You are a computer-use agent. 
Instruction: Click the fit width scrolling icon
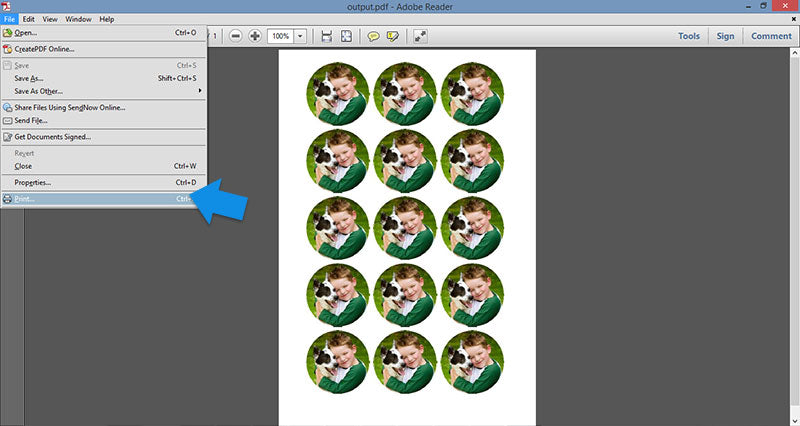(326, 36)
